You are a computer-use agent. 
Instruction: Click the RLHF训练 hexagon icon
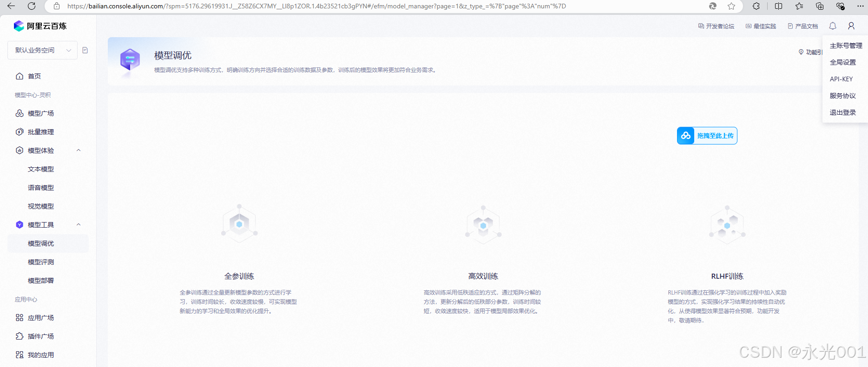coord(727,225)
